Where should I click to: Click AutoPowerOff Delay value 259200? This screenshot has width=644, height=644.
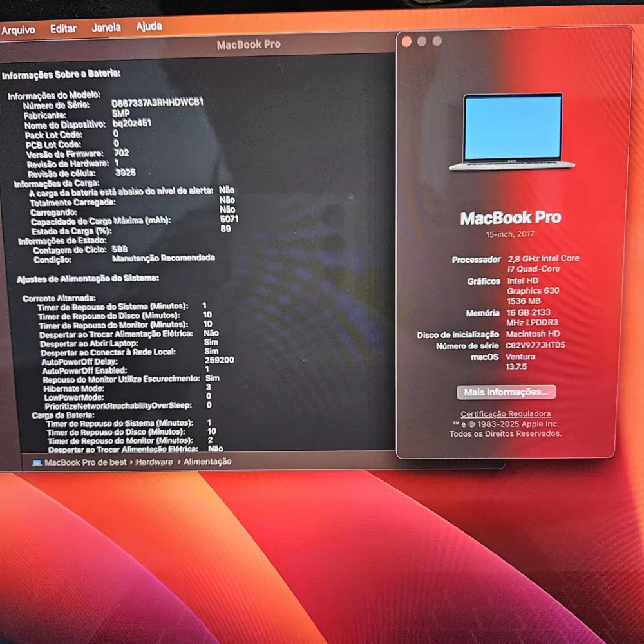(x=220, y=360)
